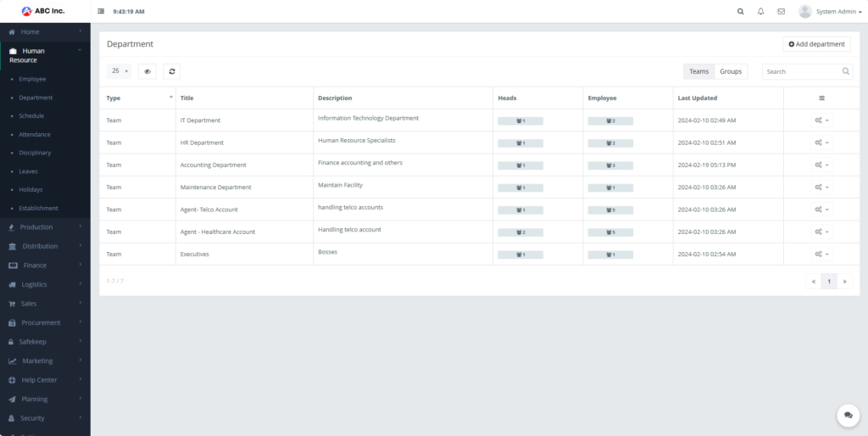Open Department in the sidebar submenu
This screenshot has width=868, height=436.
36,98
